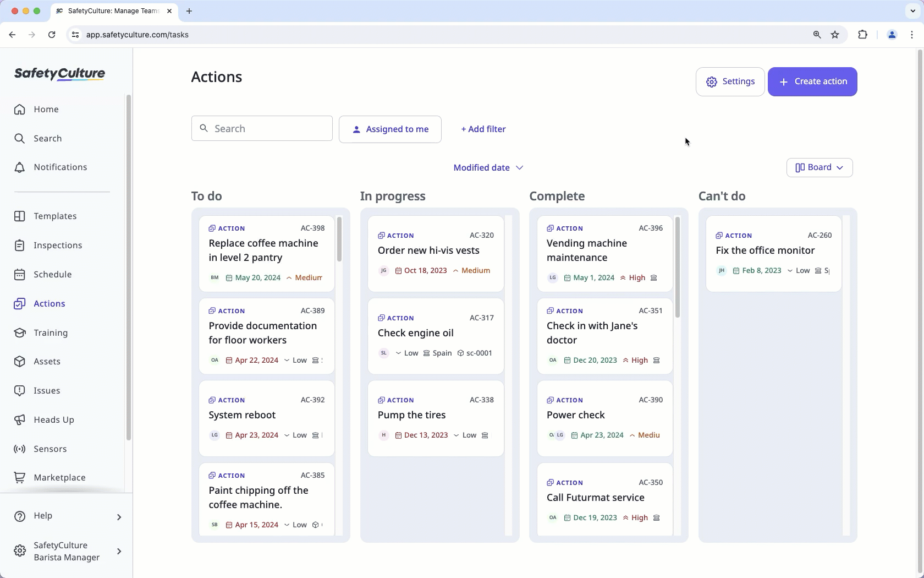Click the JH assignee avatar on AC-260

(x=721, y=271)
